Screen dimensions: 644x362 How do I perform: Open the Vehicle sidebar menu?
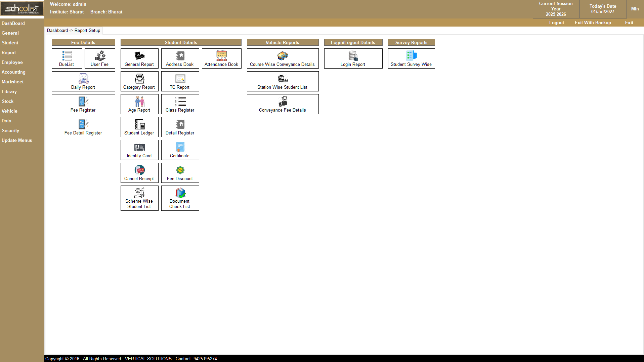point(9,111)
